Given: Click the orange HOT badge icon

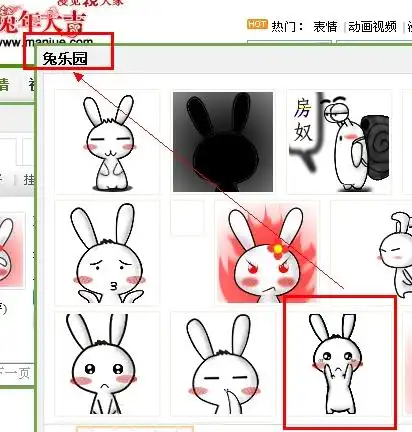Looking at the screenshot, I should 257,24.
